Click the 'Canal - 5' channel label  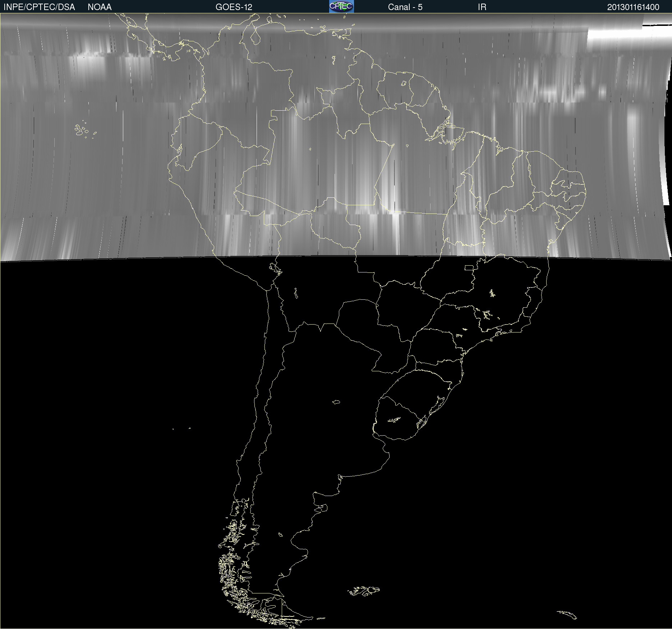[405, 7]
